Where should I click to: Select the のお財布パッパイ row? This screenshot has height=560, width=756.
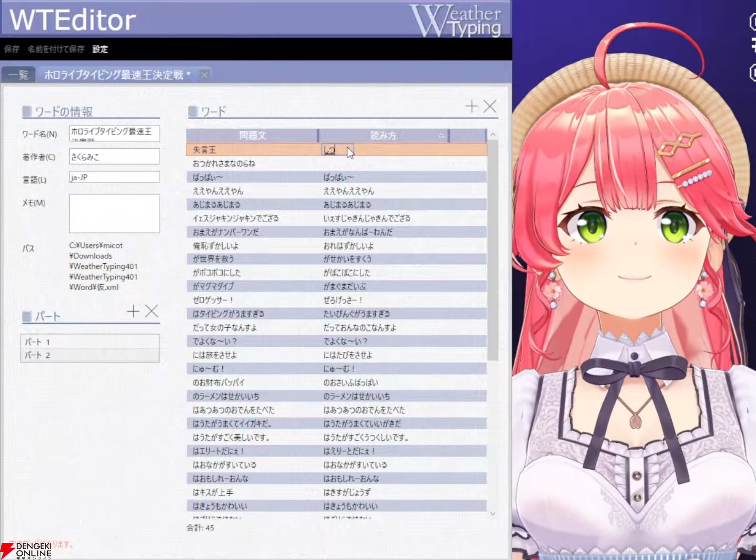tap(337, 382)
